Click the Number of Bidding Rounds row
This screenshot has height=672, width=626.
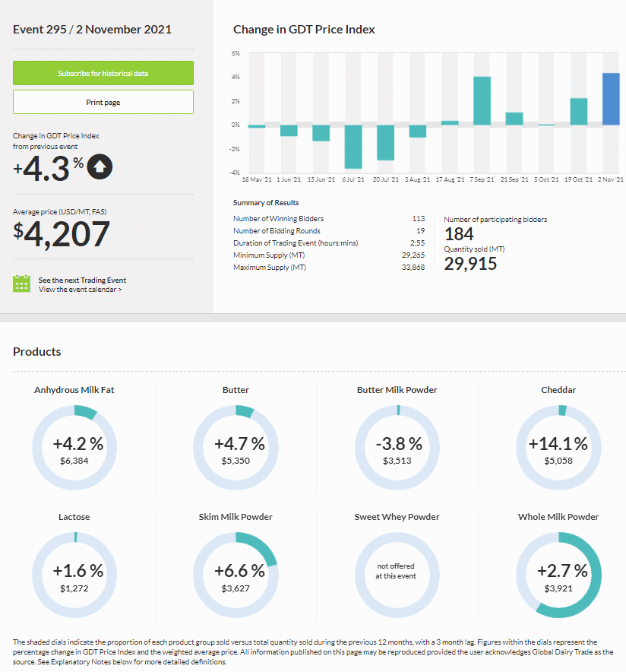click(x=329, y=230)
